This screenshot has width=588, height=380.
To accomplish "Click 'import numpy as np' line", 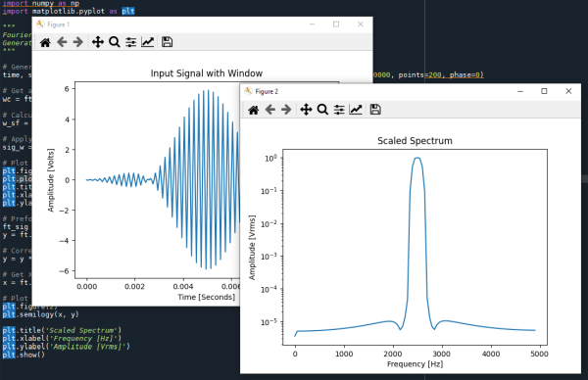I will [41, 3].
